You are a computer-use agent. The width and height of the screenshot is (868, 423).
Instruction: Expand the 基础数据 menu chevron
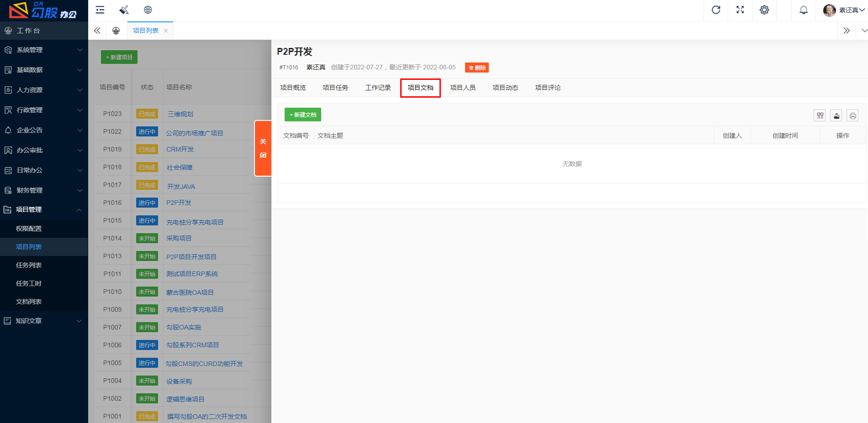[80, 70]
